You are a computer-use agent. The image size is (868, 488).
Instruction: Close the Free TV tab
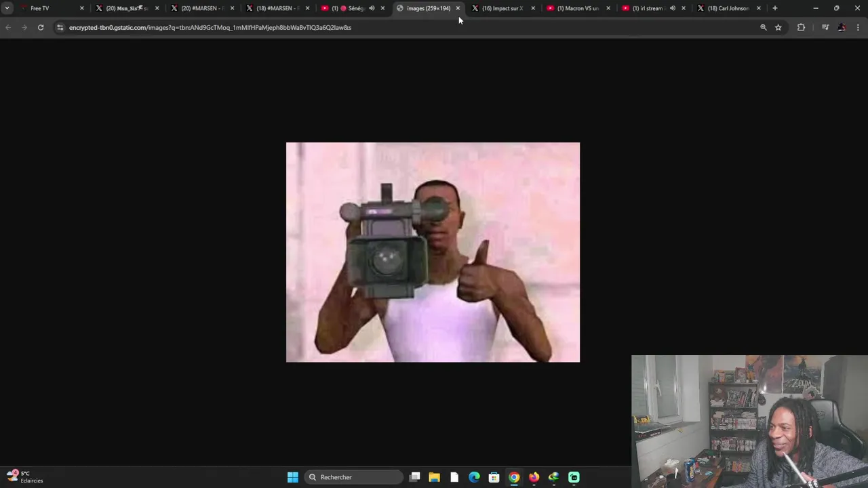click(x=82, y=8)
